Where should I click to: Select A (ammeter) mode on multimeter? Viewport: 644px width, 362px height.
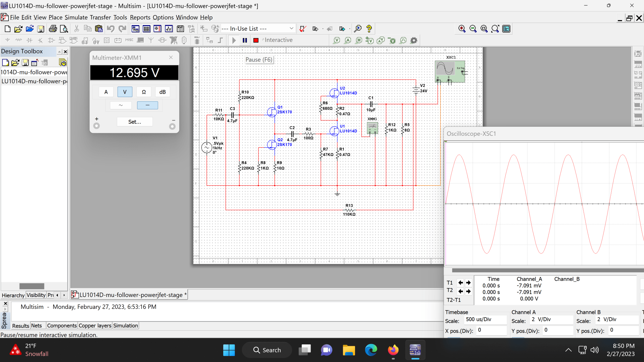click(106, 92)
